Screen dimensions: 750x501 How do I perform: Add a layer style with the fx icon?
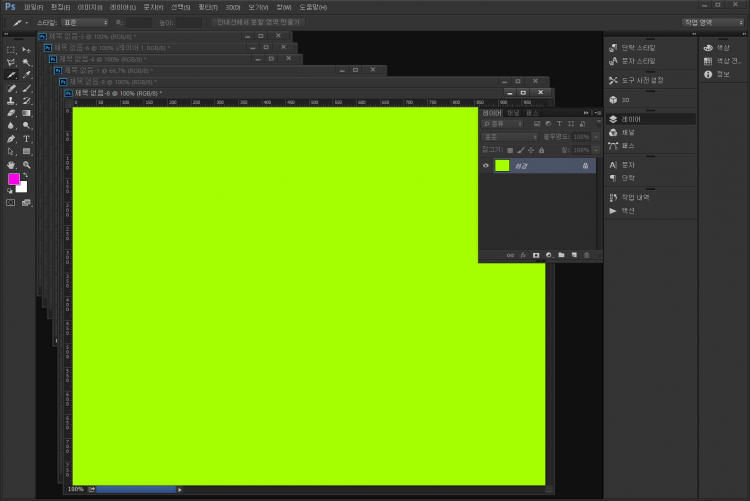[x=523, y=255]
